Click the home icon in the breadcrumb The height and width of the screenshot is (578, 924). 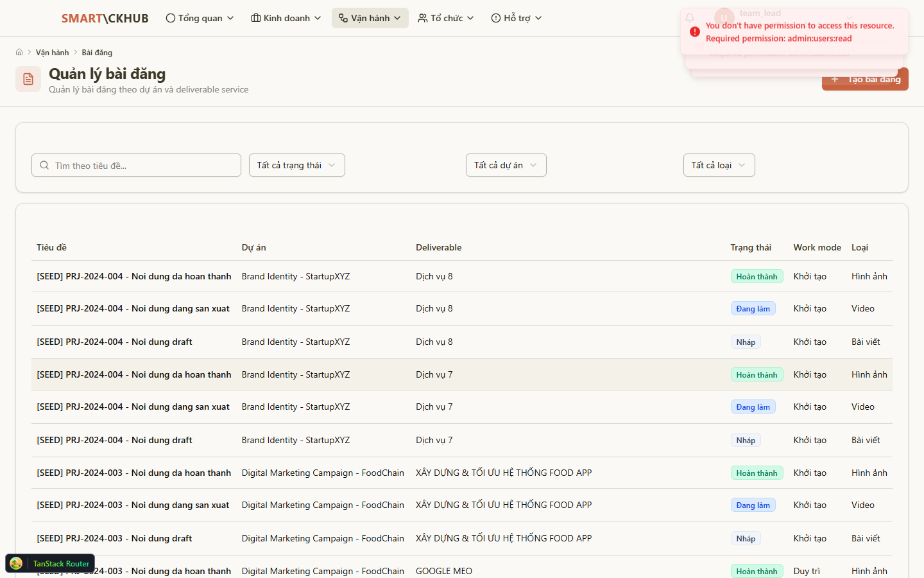tap(19, 53)
